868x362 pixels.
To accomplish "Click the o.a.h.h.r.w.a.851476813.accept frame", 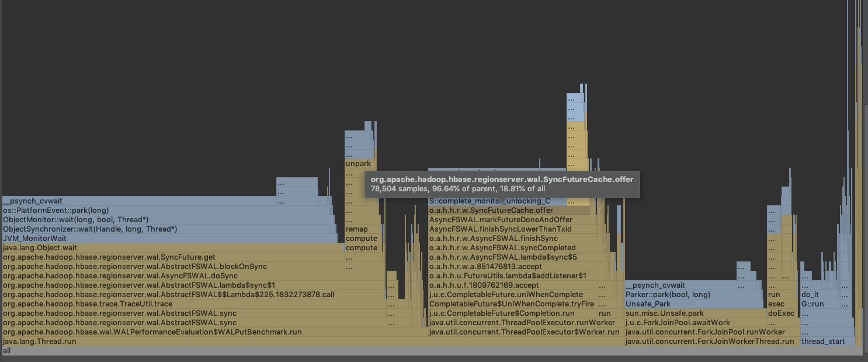I will click(513, 266).
